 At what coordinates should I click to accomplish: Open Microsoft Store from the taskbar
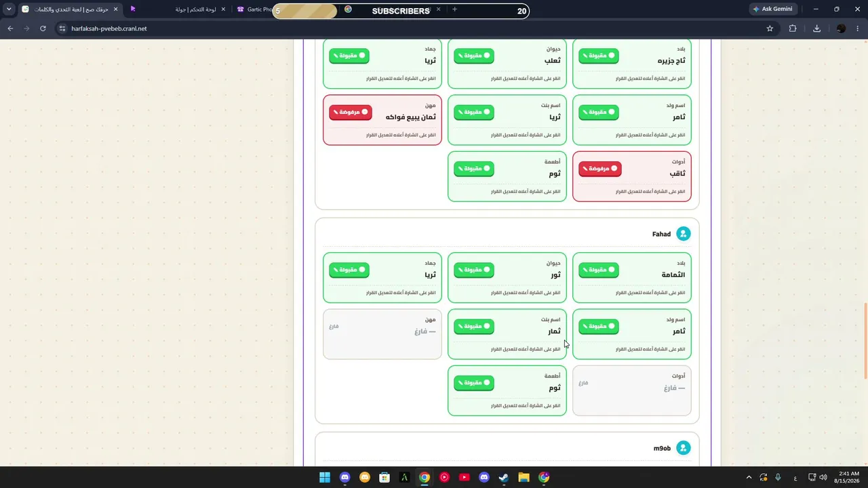click(384, 477)
